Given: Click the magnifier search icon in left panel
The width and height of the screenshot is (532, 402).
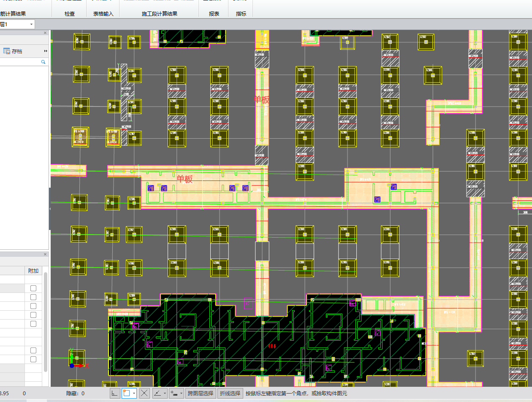Looking at the screenshot, I should pos(43,62).
